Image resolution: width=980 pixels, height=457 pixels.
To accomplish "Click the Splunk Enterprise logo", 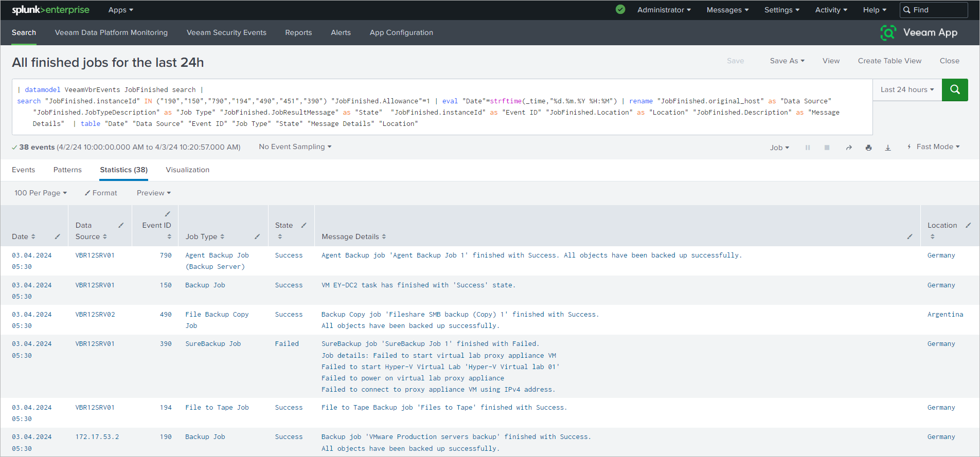I will tap(50, 10).
